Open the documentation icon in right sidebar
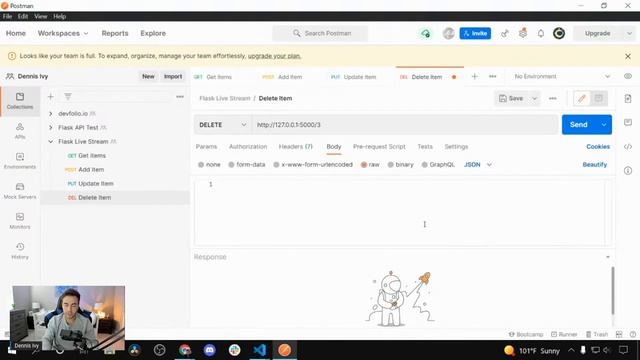 click(x=628, y=99)
